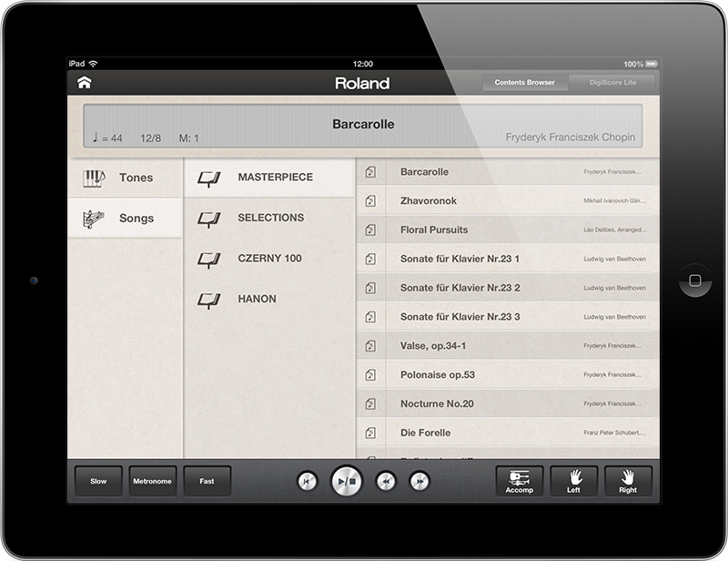Viewport: 728px width, 561px height.
Task: Select the MASTERPIECE song collection
Action: [x=269, y=178]
